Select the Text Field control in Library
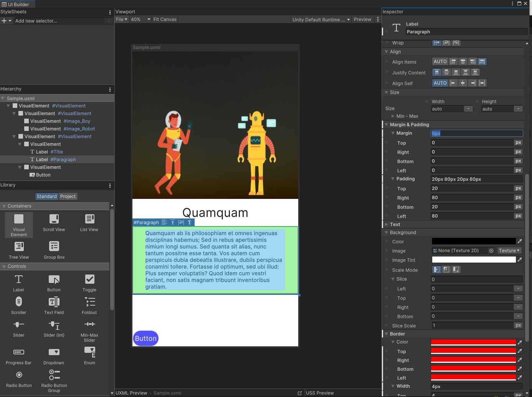 pyautogui.click(x=54, y=305)
